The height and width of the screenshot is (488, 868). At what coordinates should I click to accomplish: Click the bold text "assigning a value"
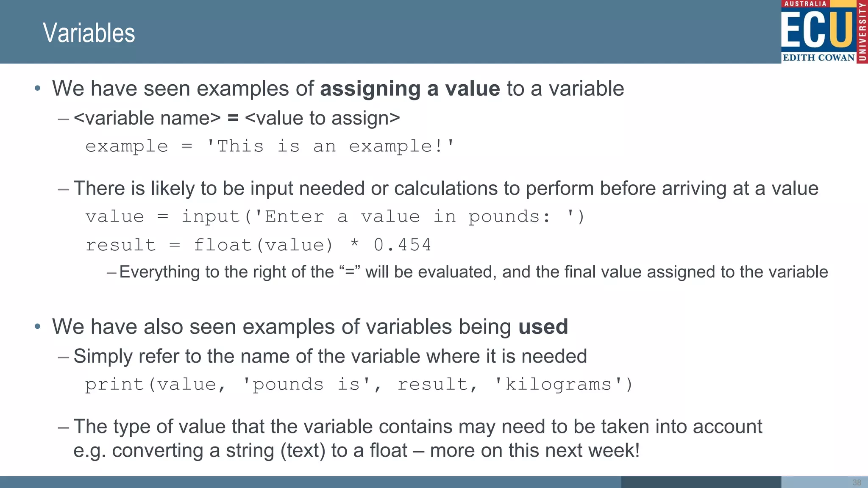click(410, 89)
